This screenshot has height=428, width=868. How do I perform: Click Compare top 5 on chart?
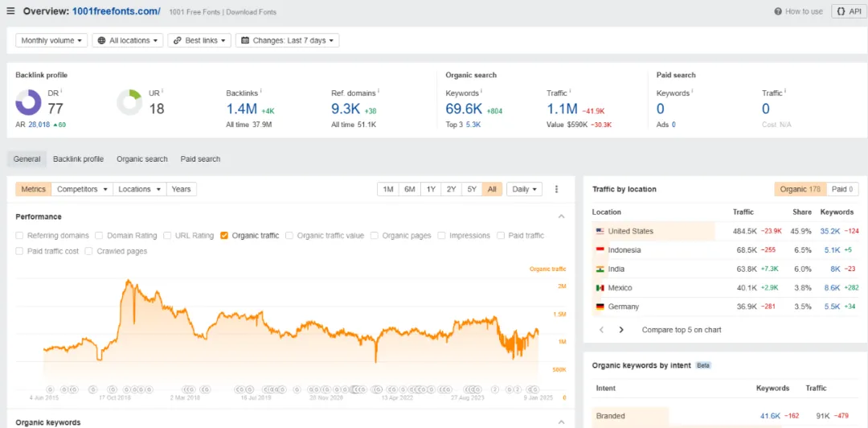[682, 330]
